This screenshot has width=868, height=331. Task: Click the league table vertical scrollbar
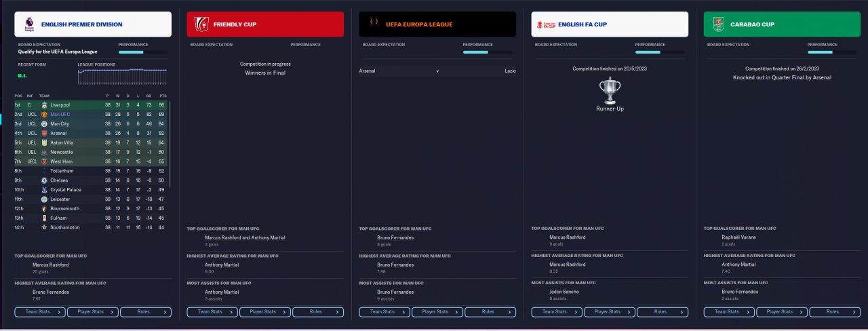[170, 144]
